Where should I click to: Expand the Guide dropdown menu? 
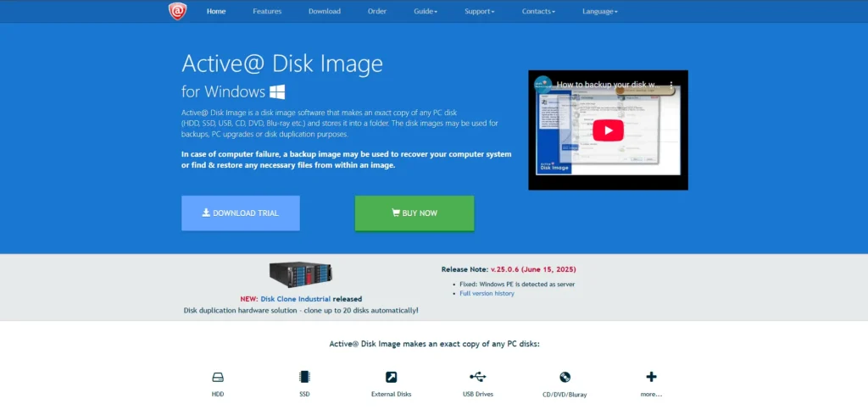[x=426, y=11]
